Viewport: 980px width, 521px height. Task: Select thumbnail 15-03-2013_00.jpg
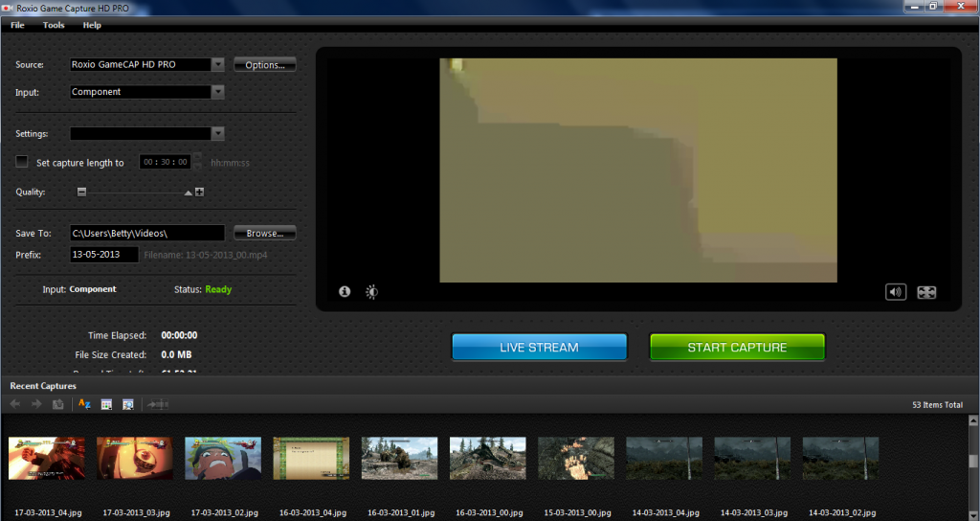click(x=575, y=459)
